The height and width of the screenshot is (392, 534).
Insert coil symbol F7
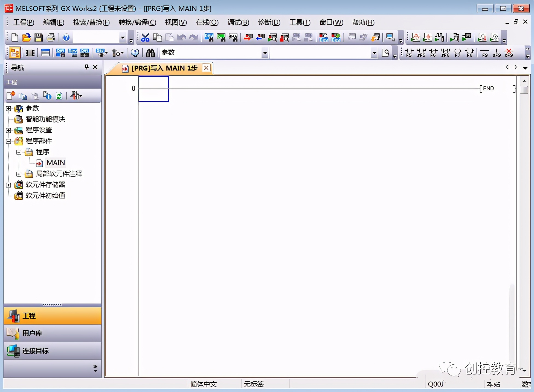457,52
